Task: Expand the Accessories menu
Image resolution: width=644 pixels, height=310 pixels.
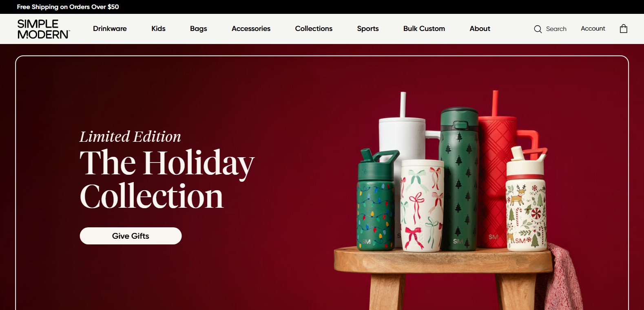Action: (x=251, y=29)
